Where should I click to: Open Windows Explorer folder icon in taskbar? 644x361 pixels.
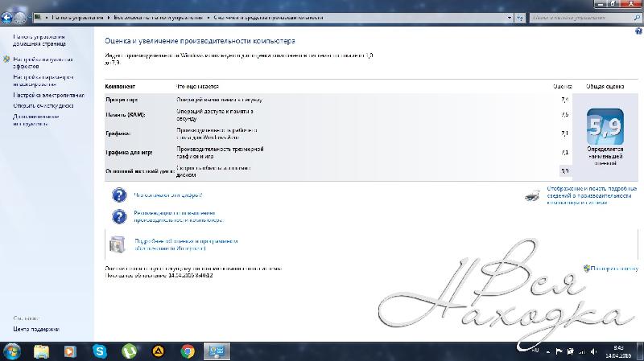[42, 351]
